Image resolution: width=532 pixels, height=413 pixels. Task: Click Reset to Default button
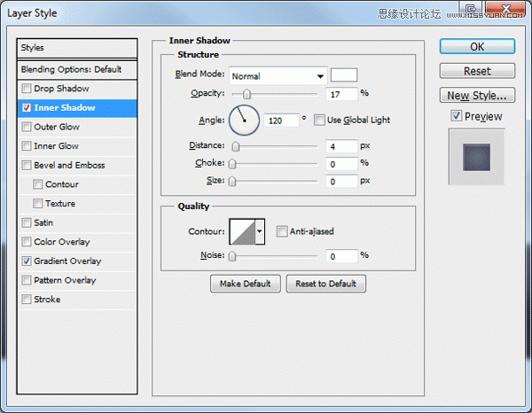coord(325,284)
